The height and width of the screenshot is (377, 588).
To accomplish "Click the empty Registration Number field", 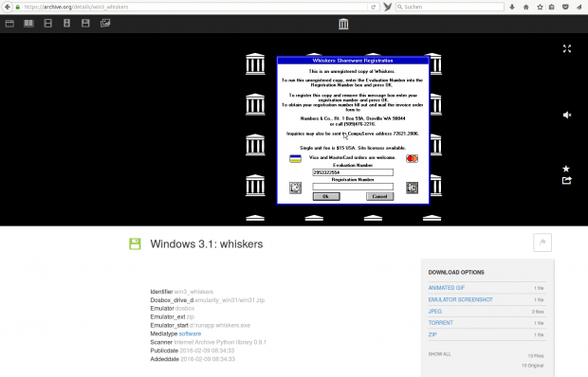I will tap(353, 187).
